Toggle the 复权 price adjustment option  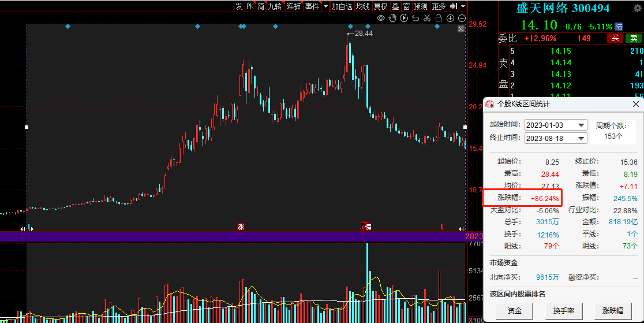pyautogui.click(x=380, y=6)
